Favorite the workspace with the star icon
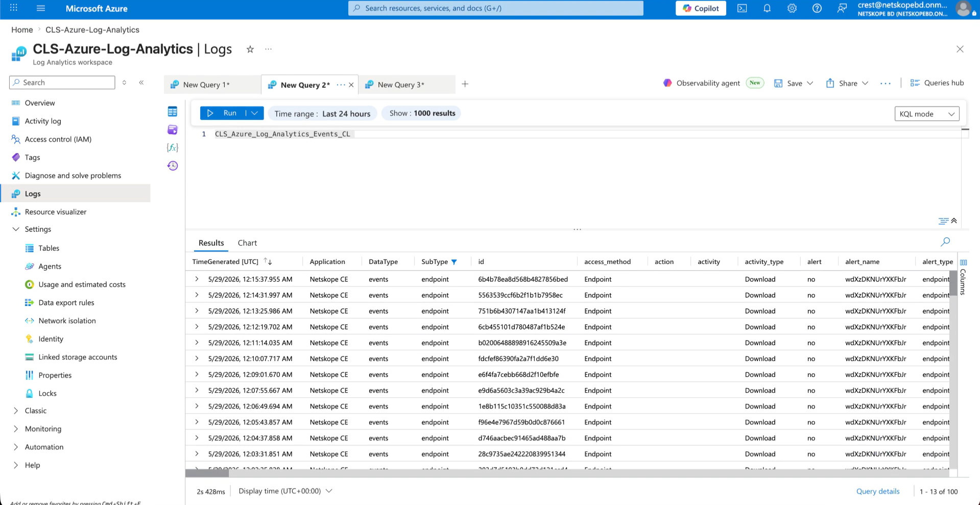 [x=250, y=49]
